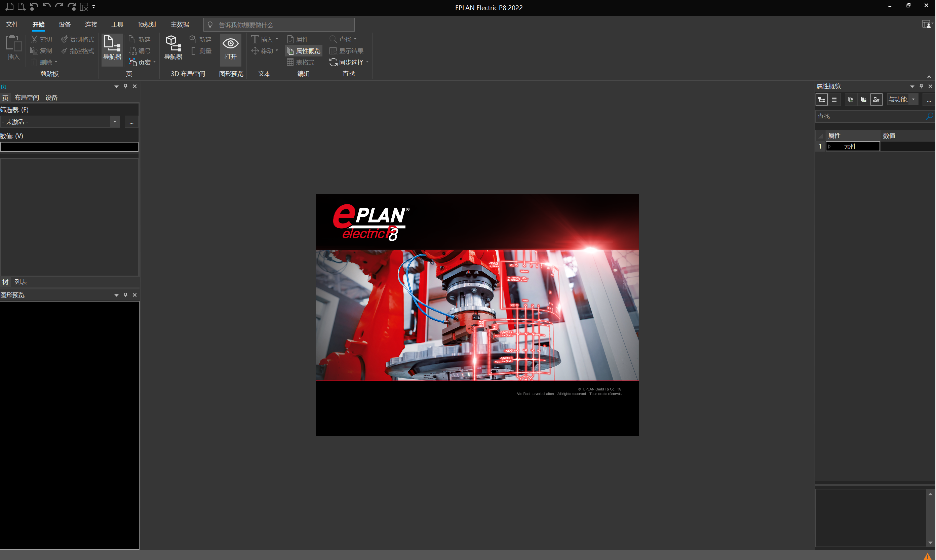Viewport: 936px width, 560px height.
Task: Open the 设备 ribbon tab
Action: pyautogui.click(x=65, y=25)
